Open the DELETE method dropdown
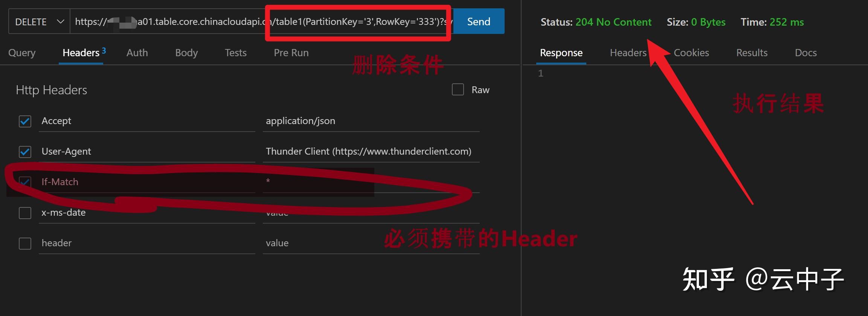The image size is (868, 316). [39, 21]
